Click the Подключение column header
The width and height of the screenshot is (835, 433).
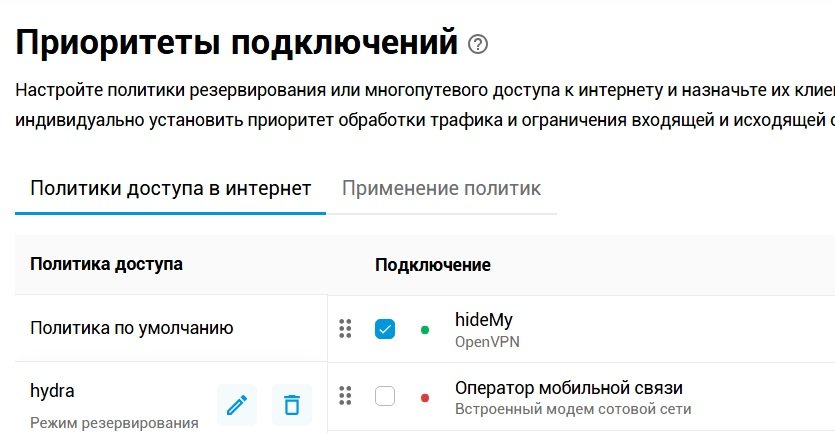click(x=433, y=265)
